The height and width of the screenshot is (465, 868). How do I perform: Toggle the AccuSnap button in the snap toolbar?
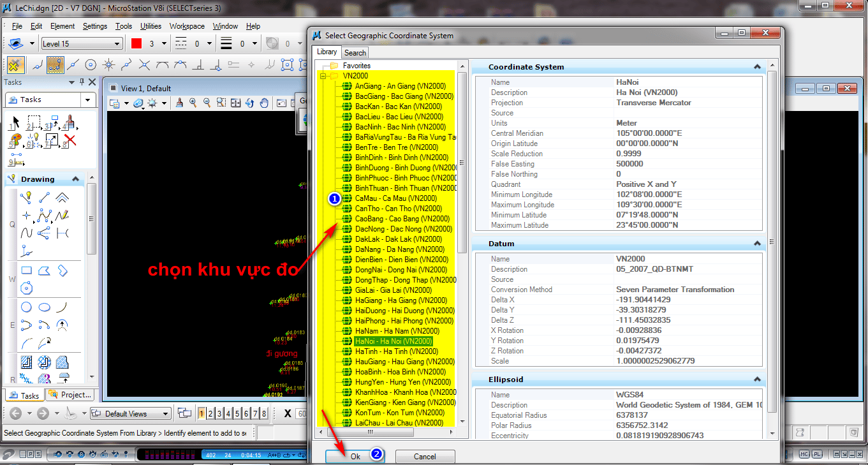coord(16,64)
